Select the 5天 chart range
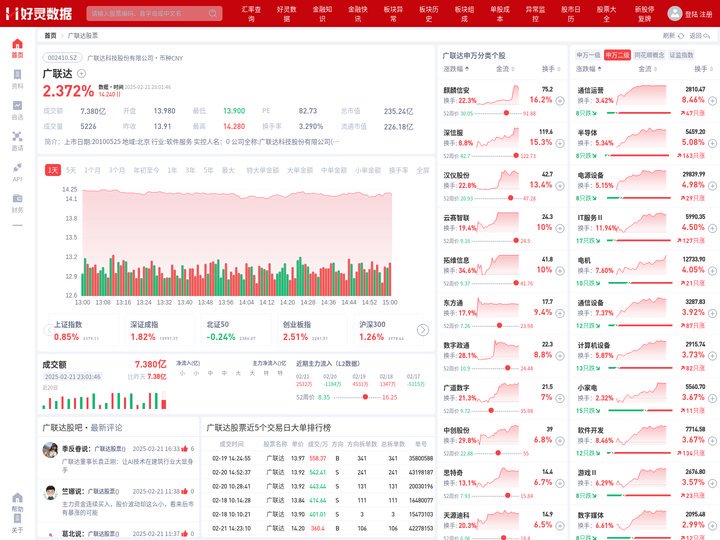Image resolution: width=720 pixels, height=540 pixels. (71, 170)
